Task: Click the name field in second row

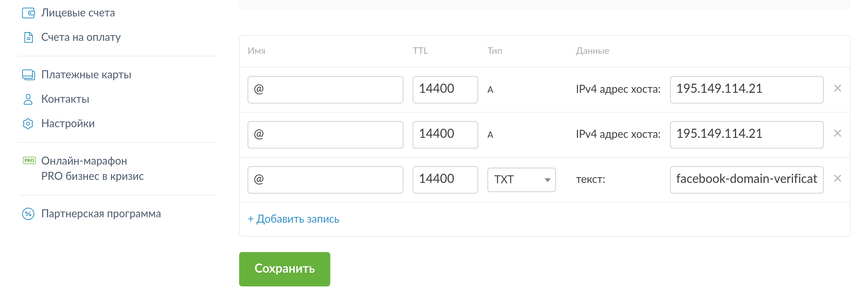Action: tap(325, 135)
